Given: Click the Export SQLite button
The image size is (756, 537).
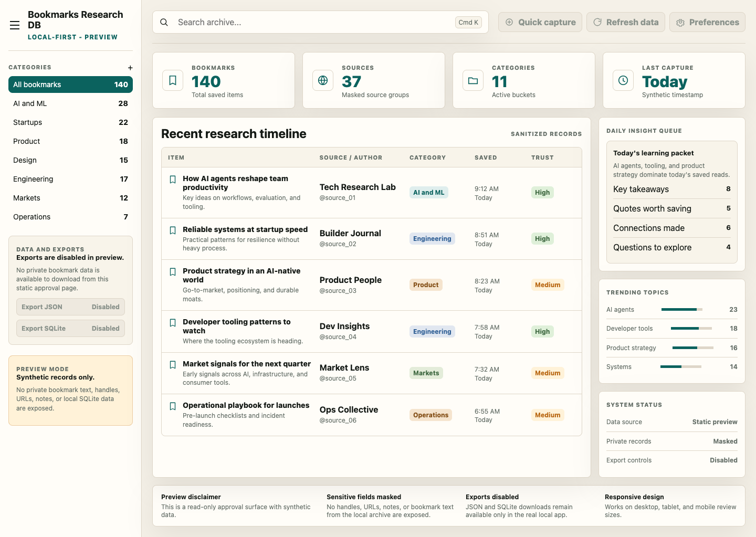Looking at the screenshot, I should coord(70,329).
